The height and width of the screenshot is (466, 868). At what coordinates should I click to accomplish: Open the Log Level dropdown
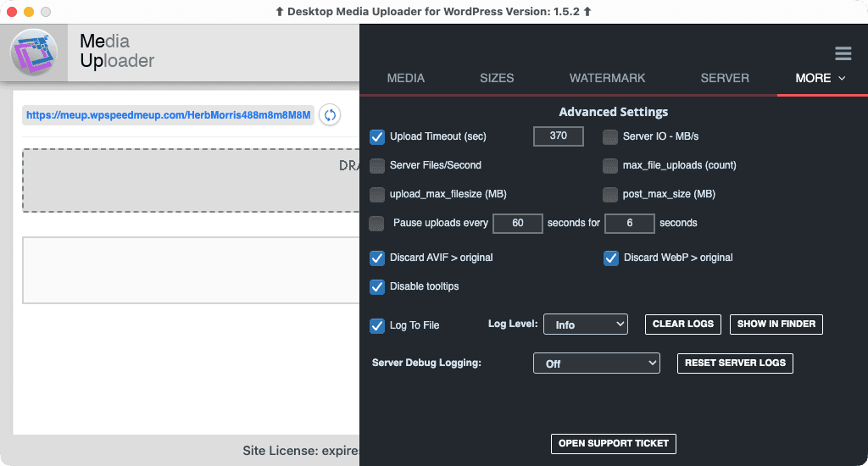[586, 325]
